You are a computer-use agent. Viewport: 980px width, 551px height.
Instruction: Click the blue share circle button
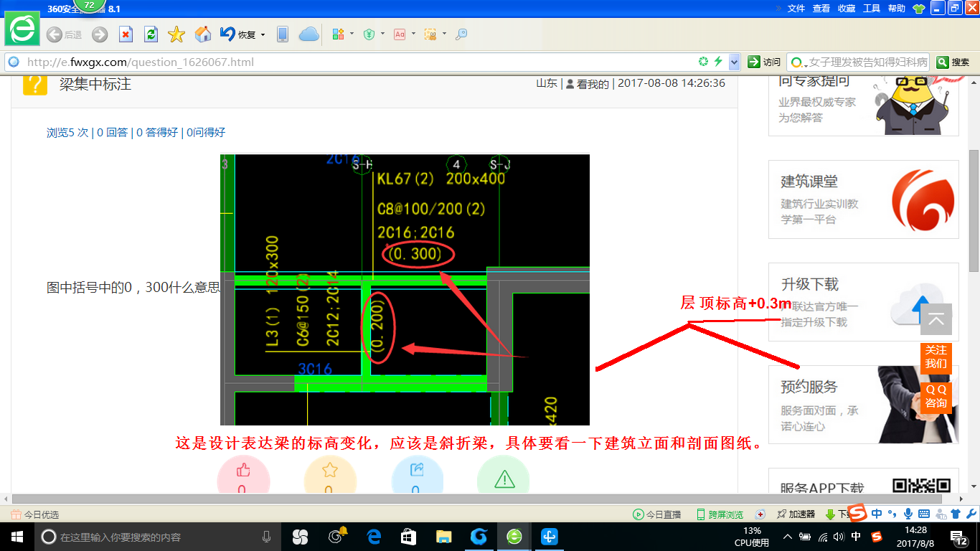417,474
